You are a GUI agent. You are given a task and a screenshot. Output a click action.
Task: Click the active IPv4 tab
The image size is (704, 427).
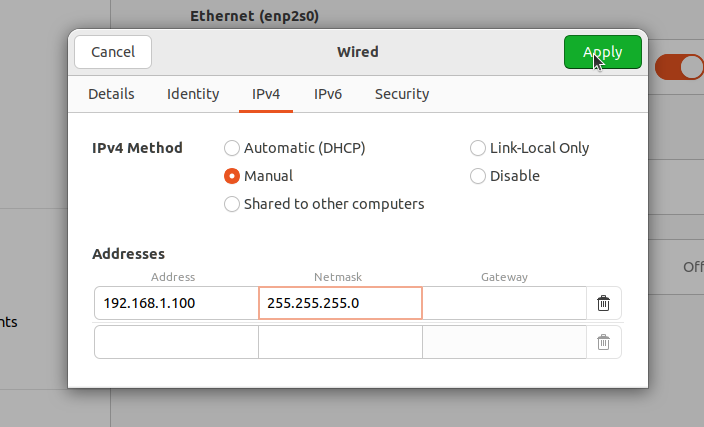point(265,94)
